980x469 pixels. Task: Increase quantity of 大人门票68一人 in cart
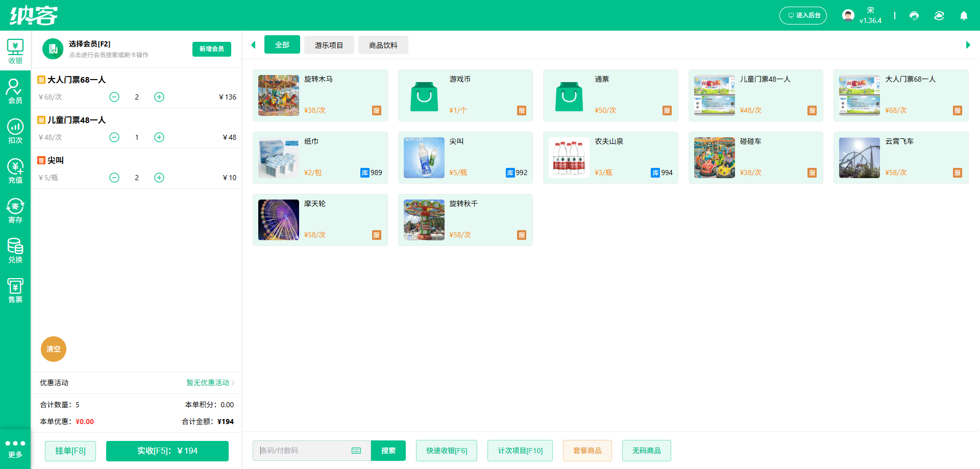159,97
